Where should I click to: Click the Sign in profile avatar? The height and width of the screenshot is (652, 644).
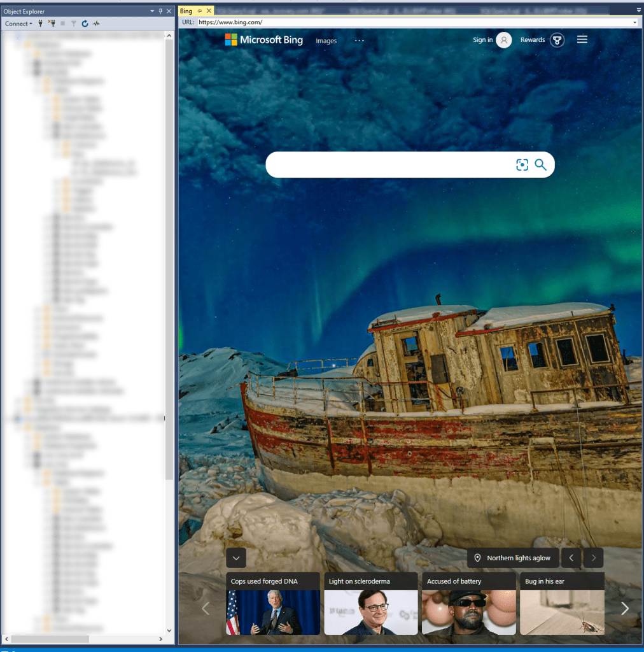[x=503, y=40]
